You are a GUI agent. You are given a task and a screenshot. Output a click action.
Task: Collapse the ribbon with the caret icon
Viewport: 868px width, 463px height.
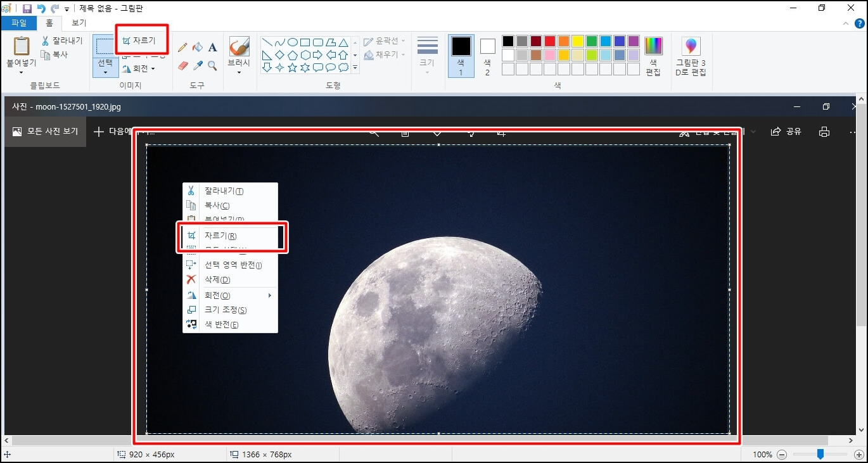845,23
